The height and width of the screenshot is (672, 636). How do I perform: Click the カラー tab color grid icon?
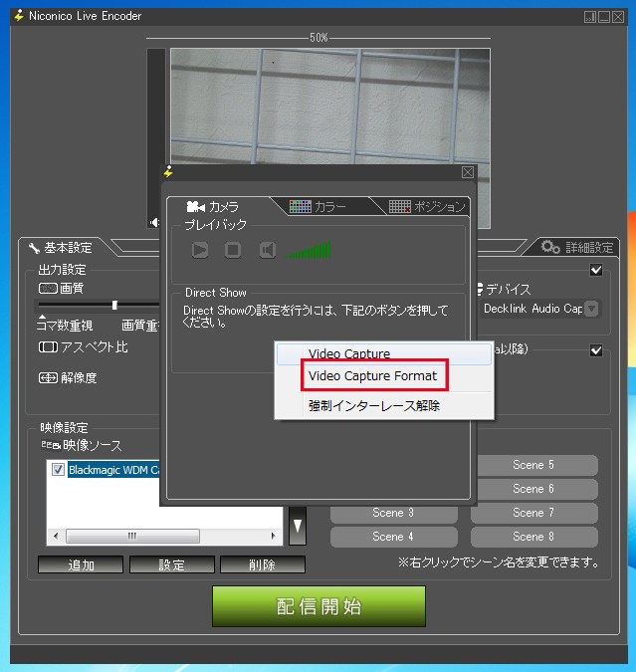coord(301,206)
